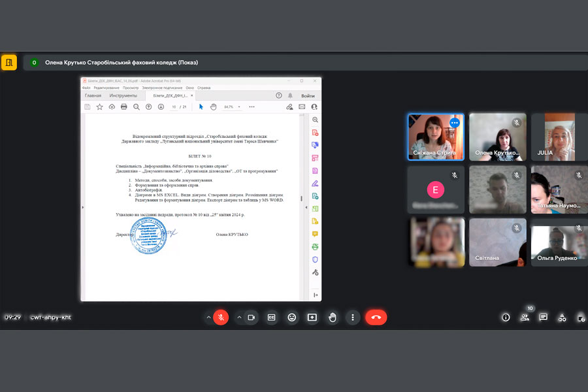Open three-dot options on Сніжана Стрига tile

tap(455, 123)
